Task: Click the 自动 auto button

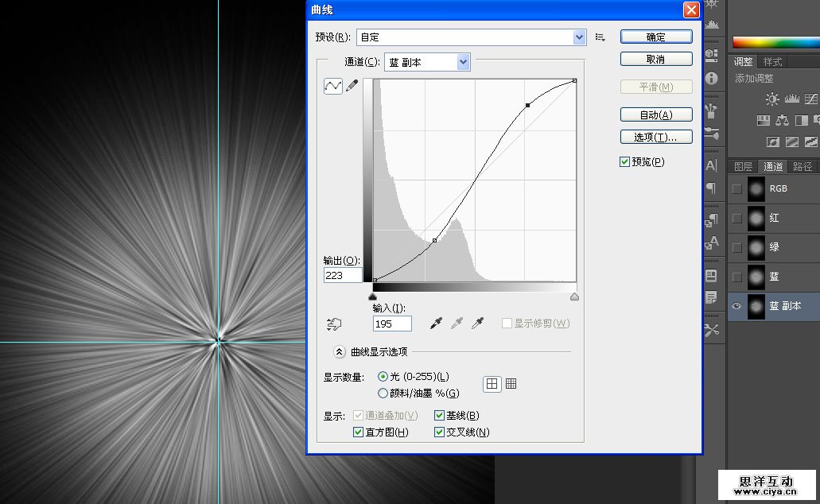Action: click(655, 114)
